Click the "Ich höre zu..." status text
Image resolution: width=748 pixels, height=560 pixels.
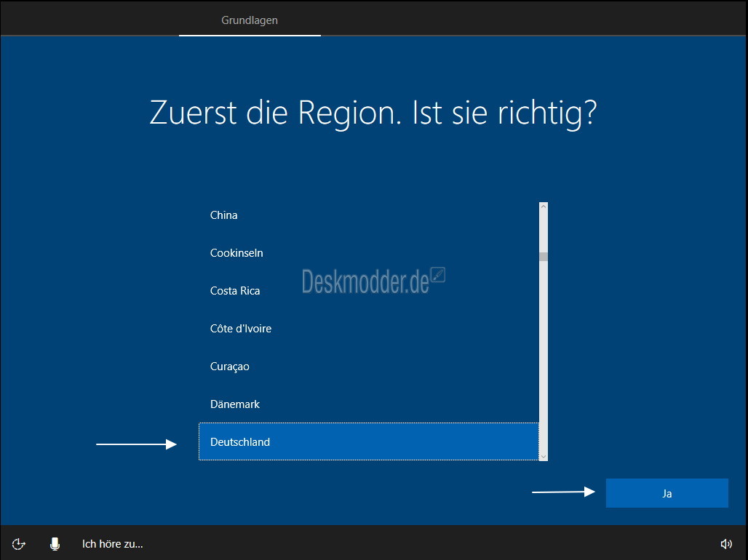click(x=113, y=544)
